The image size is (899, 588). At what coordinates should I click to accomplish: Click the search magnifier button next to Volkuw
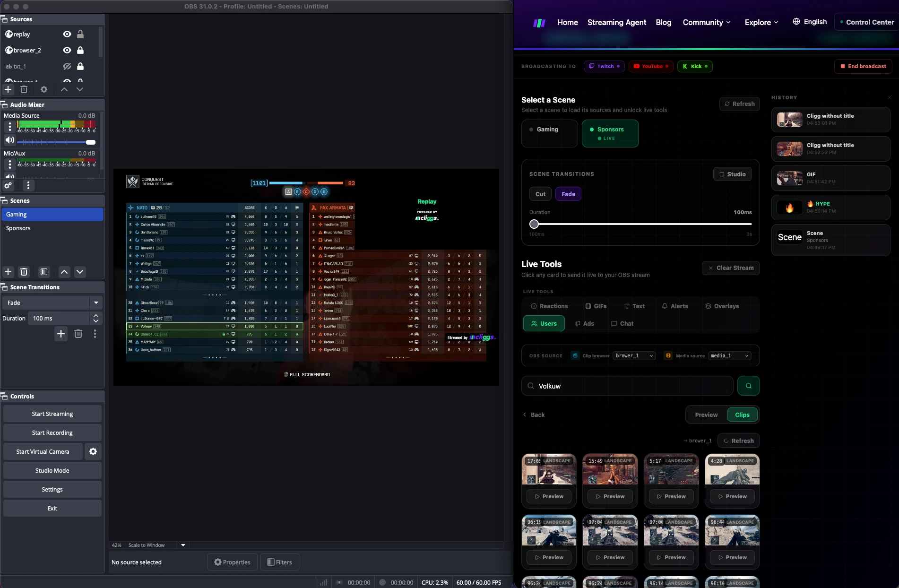point(748,386)
